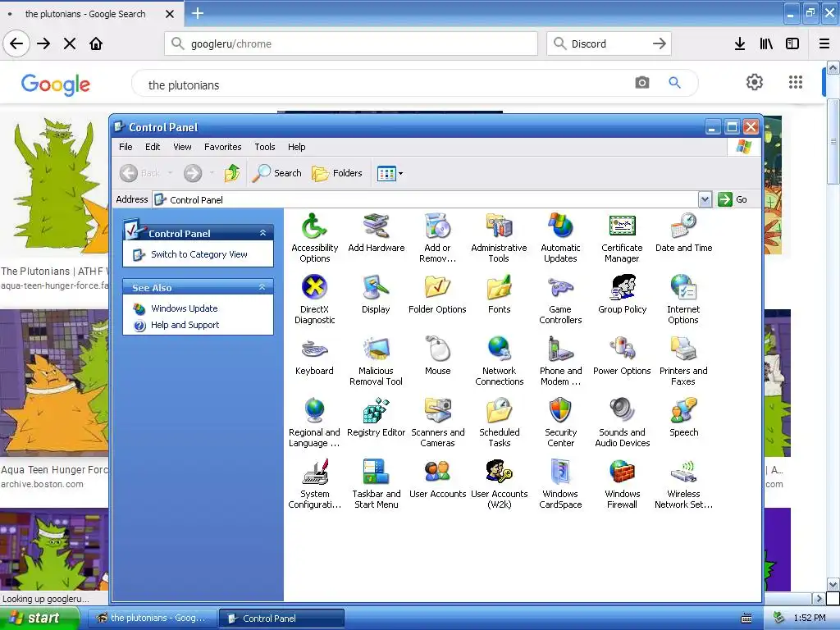This screenshot has width=840, height=630.
Task: Open Group Policy icon
Action: 622,294
